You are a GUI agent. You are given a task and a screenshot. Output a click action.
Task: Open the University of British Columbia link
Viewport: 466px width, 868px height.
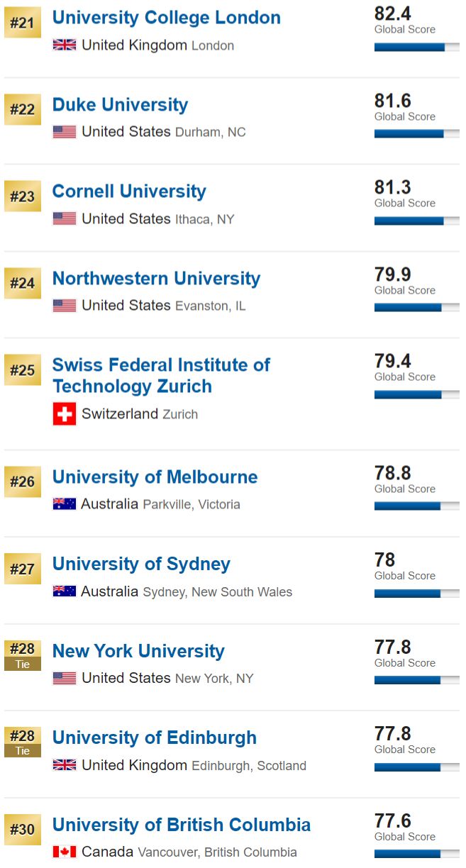182,825
